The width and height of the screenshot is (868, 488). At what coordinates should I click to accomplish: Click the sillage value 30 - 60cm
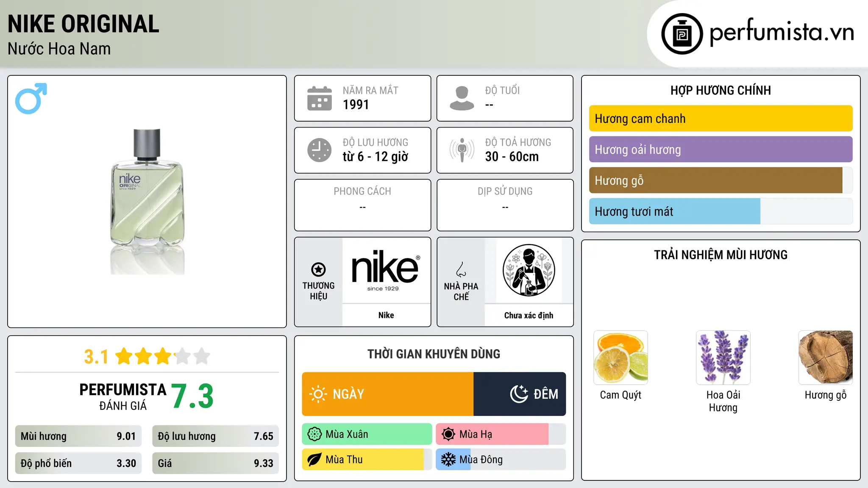click(512, 157)
